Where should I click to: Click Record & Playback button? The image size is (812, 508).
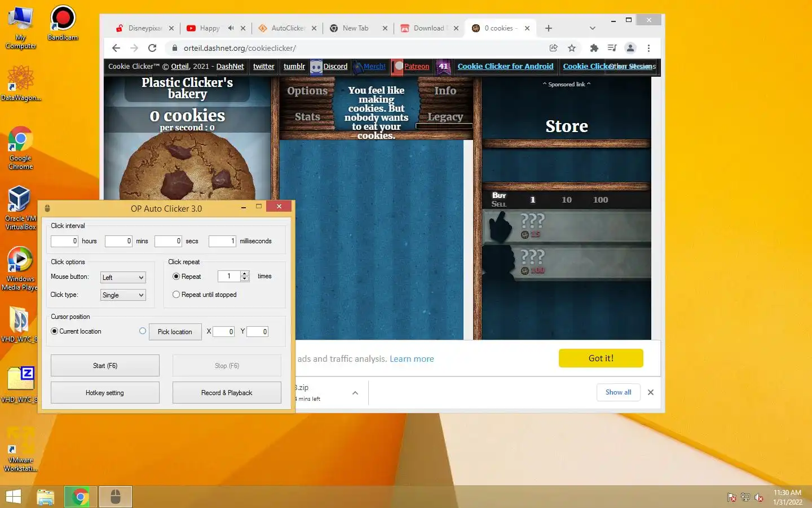pyautogui.click(x=227, y=393)
